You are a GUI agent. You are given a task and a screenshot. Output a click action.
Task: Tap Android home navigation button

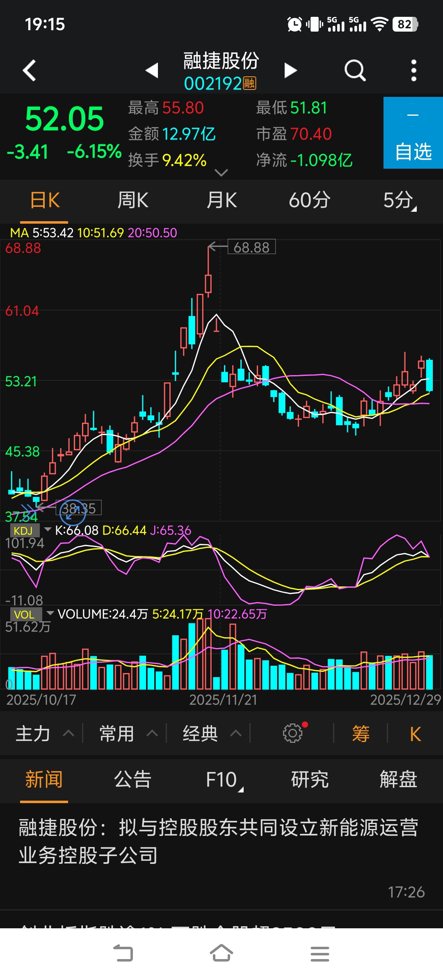221,953
